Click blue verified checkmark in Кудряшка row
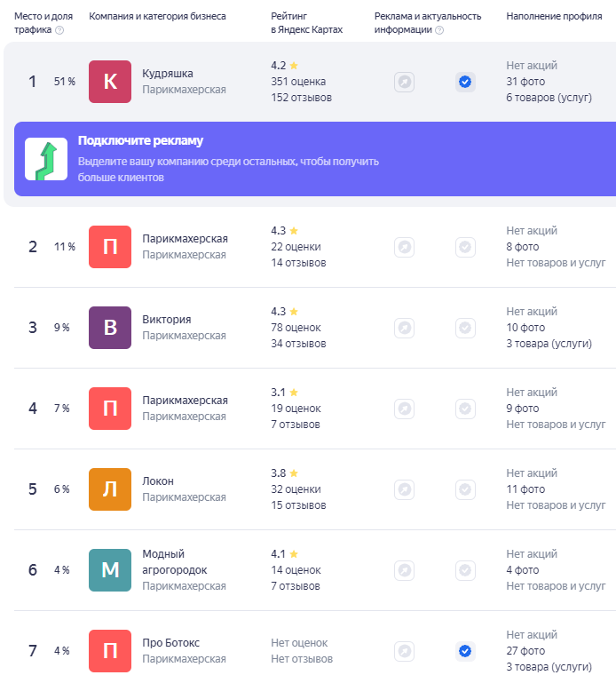 click(x=465, y=82)
